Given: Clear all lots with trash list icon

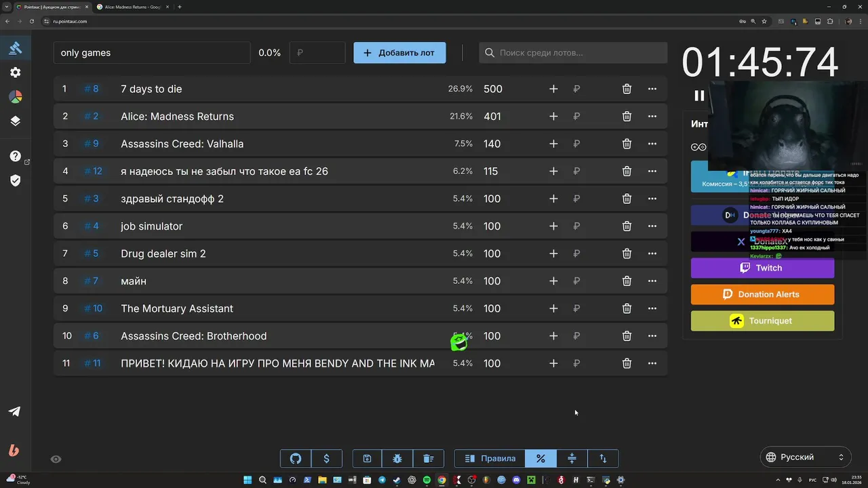Looking at the screenshot, I should (x=429, y=458).
